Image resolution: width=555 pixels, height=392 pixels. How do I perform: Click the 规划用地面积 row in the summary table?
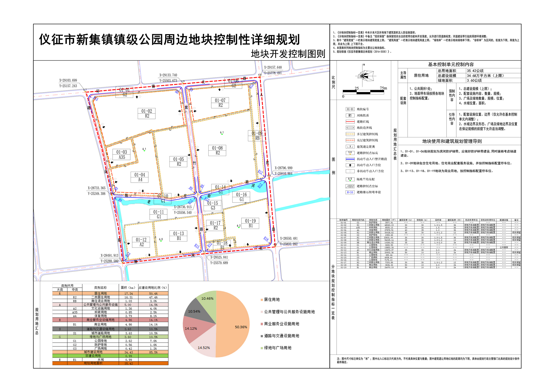coord(110,363)
